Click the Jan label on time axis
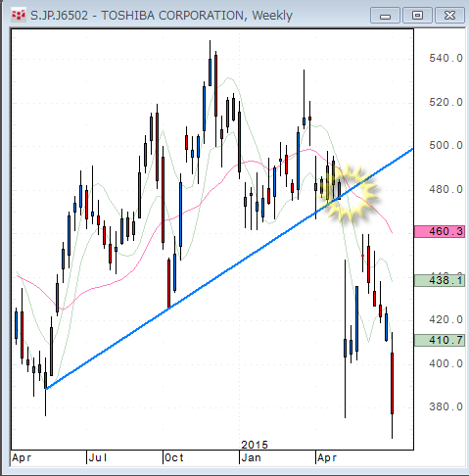The height and width of the screenshot is (476, 469). tap(251, 457)
